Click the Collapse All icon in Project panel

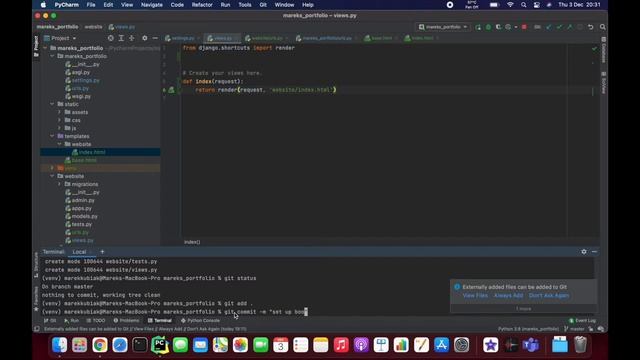131,38
